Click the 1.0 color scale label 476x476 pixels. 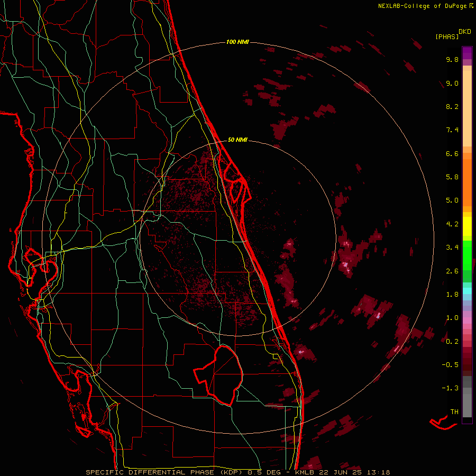tap(452, 318)
